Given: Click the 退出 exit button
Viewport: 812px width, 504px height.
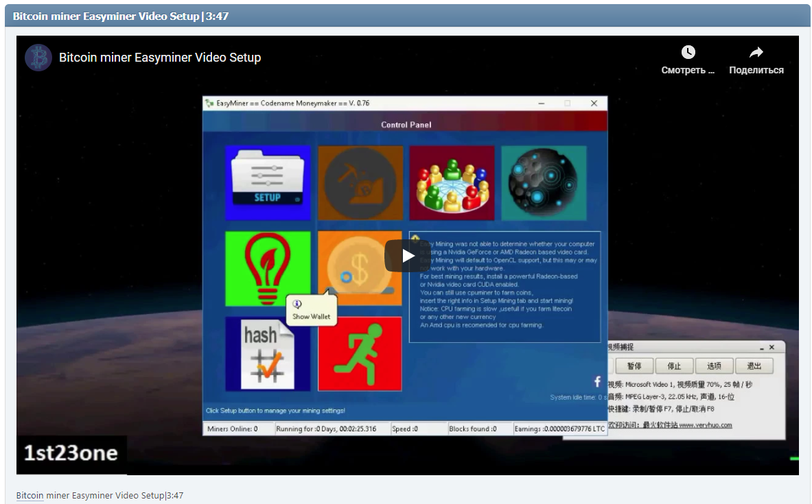Looking at the screenshot, I should tap(754, 366).
